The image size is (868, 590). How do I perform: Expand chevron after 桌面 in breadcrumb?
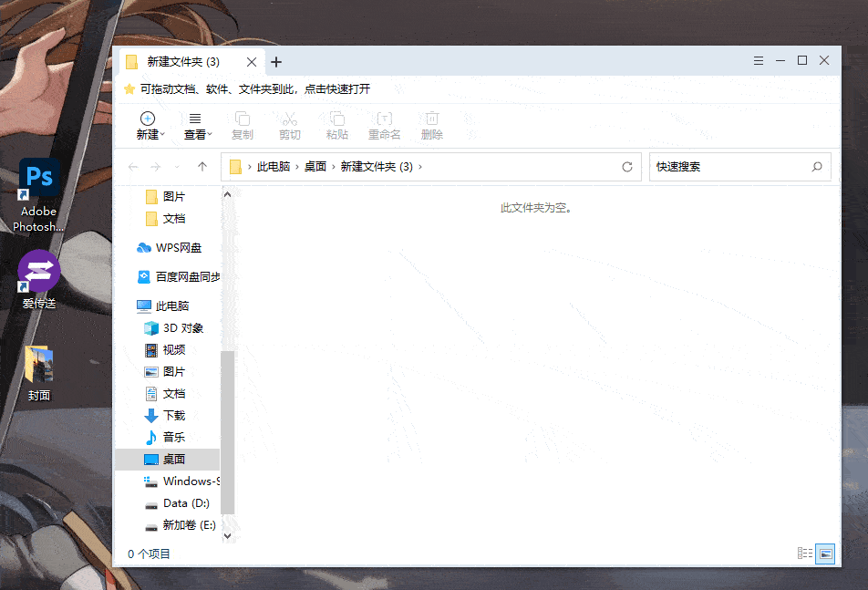coord(334,167)
